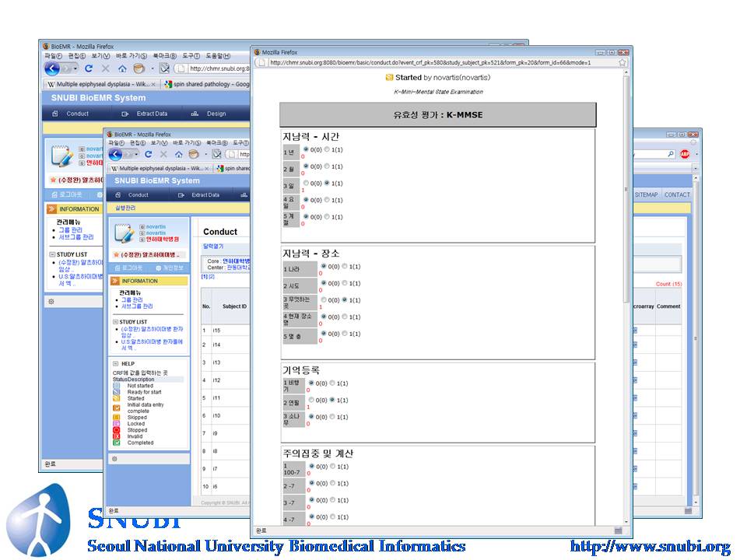Click 달력열기 link under Conduct heading
Image resolution: width=747 pixels, height=560 pixels.
213,247
